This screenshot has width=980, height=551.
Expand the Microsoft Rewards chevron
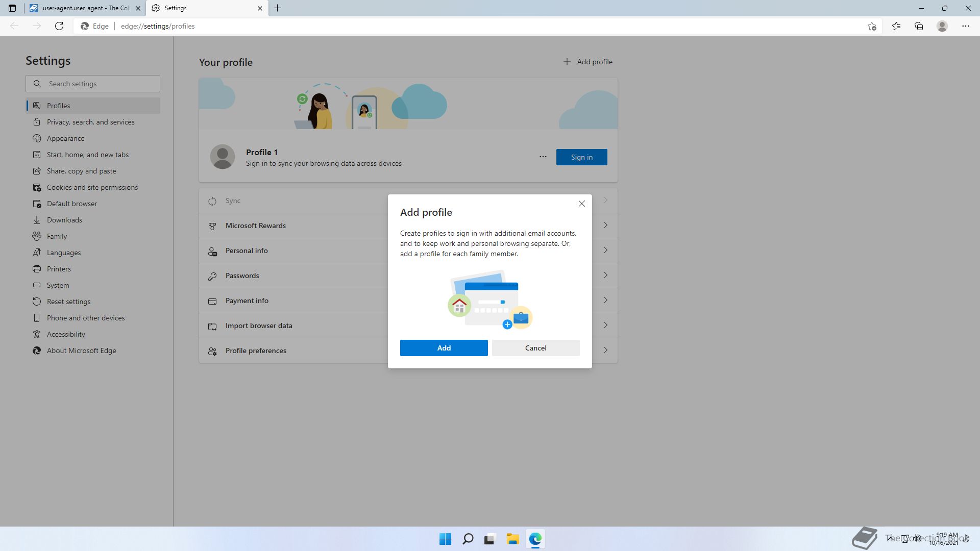pos(605,226)
